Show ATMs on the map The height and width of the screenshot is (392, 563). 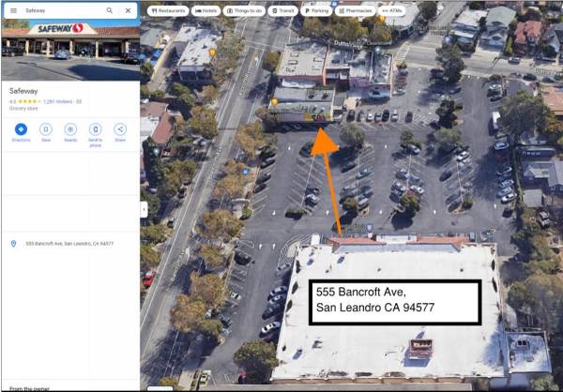pyautogui.click(x=391, y=11)
